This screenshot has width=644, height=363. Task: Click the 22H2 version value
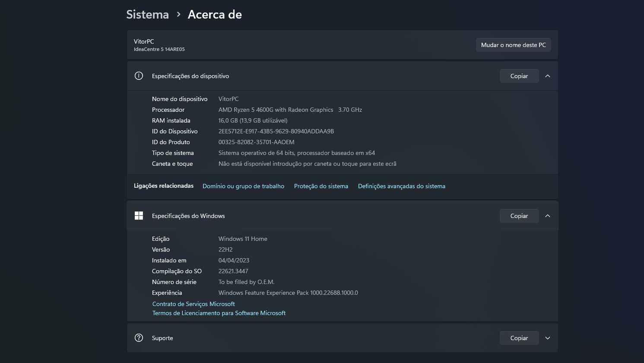click(225, 249)
